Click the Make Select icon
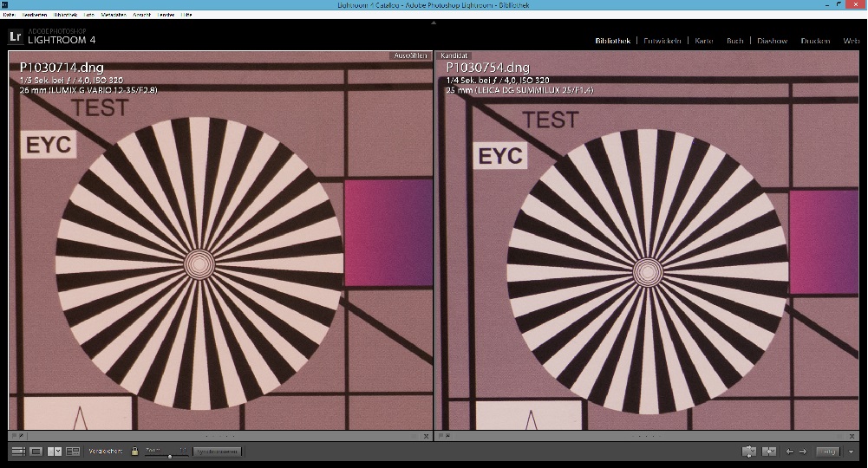This screenshot has height=468, width=868. point(768,452)
